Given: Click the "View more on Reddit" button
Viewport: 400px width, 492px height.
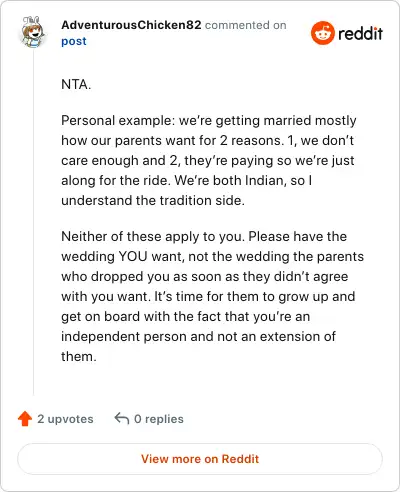Looking at the screenshot, I should coord(200,459).
